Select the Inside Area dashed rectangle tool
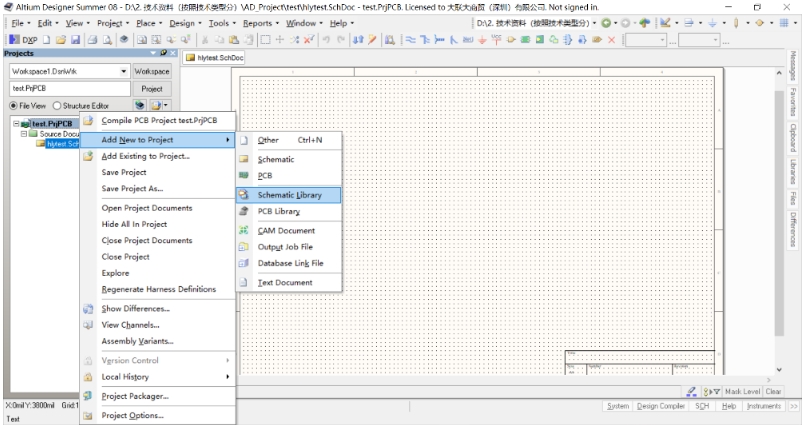The width and height of the screenshot is (804, 425). (265, 39)
